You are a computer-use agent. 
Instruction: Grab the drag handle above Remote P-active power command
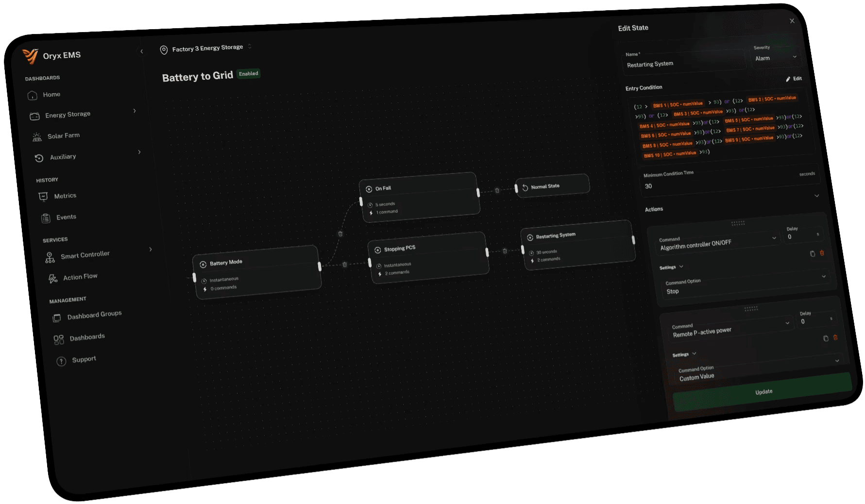pos(751,308)
